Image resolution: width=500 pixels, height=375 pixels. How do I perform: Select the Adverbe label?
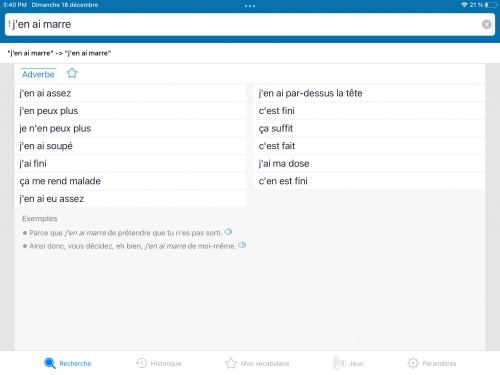38,74
